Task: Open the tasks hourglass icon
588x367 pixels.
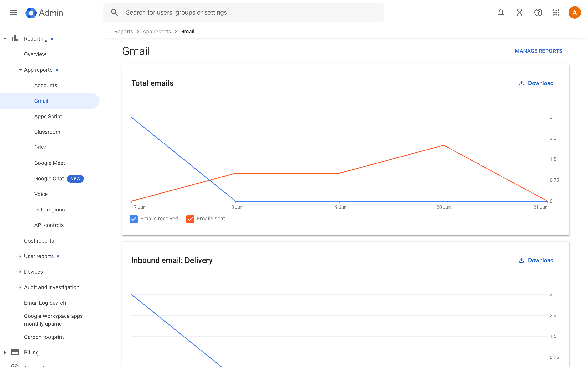Action: click(520, 12)
